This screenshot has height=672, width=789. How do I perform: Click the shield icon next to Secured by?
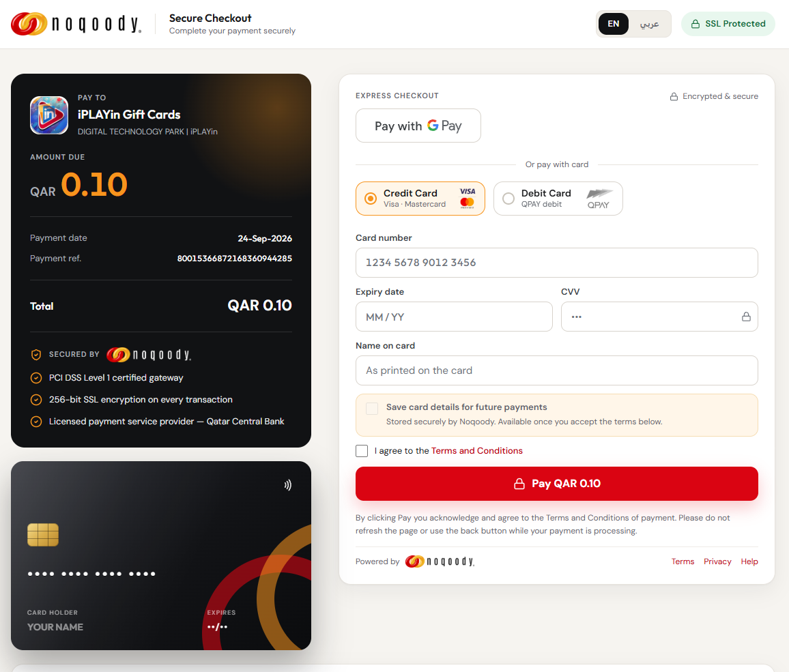36,355
